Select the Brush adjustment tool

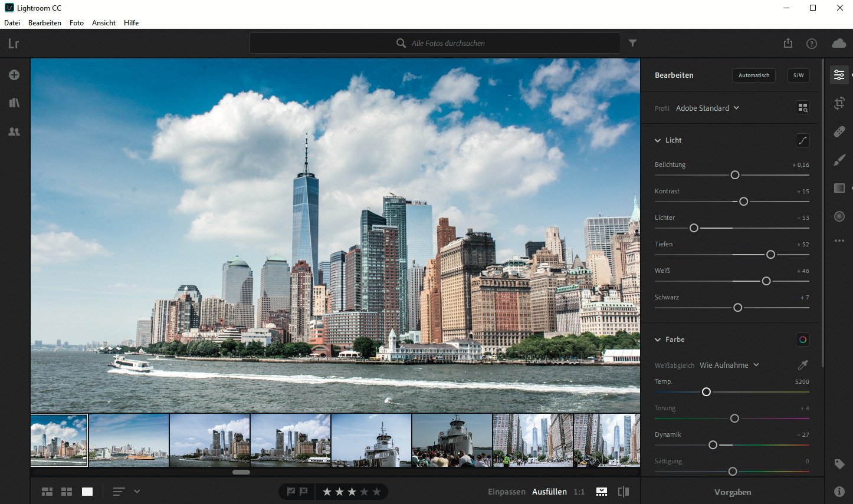(x=839, y=160)
